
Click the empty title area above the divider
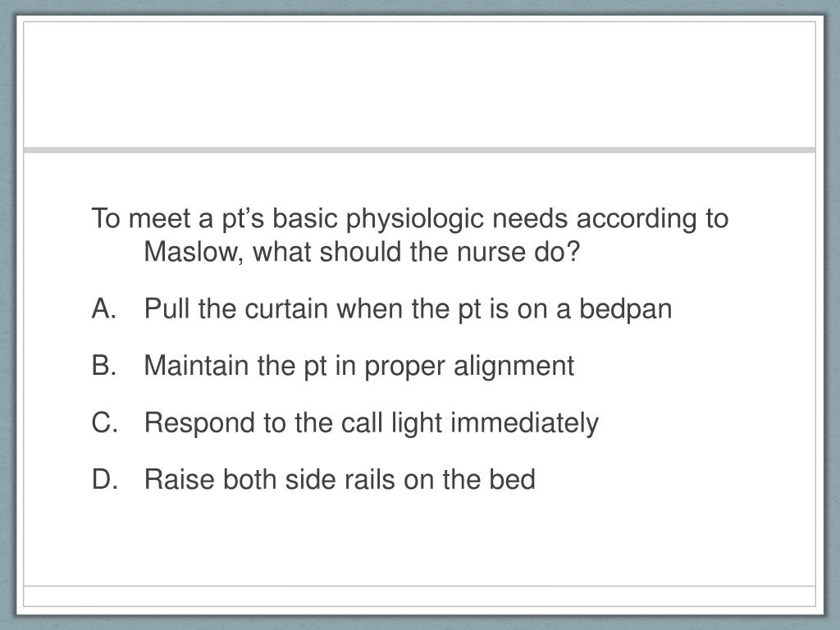coord(419,84)
